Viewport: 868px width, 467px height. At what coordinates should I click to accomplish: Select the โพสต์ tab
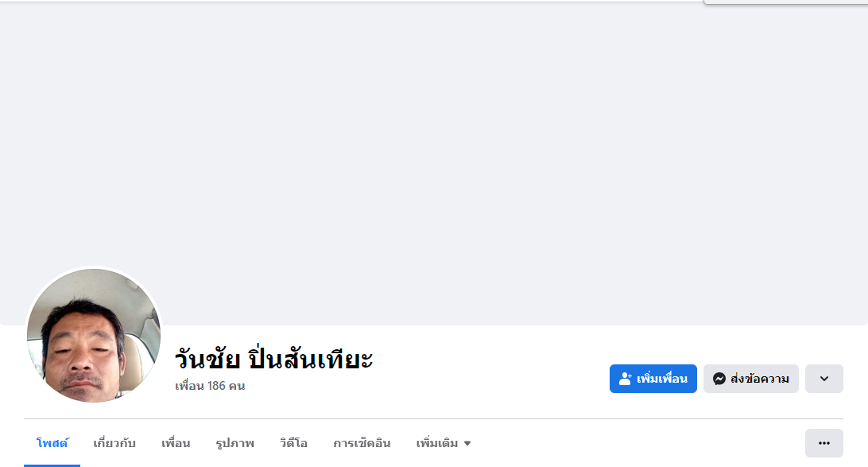tap(52, 443)
